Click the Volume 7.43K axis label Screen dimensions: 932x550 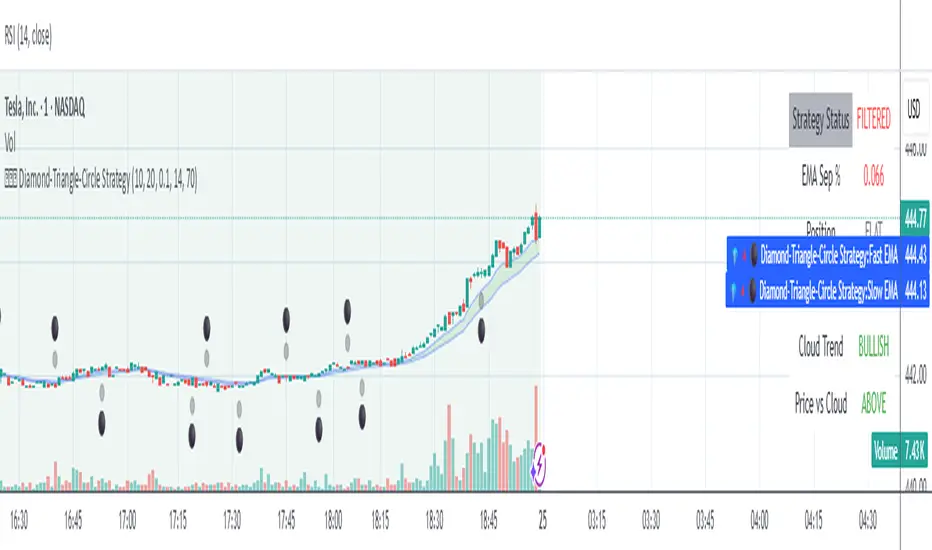[900, 453]
